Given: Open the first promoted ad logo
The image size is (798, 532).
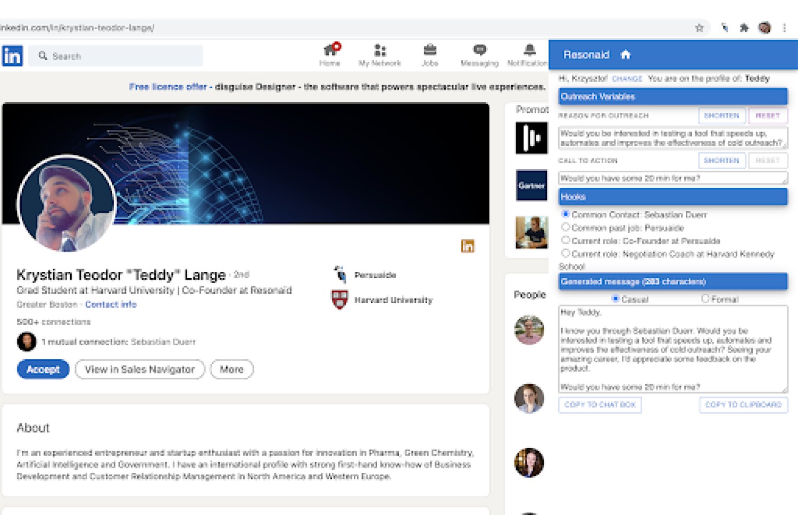Looking at the screenshot, I should 531,138.
